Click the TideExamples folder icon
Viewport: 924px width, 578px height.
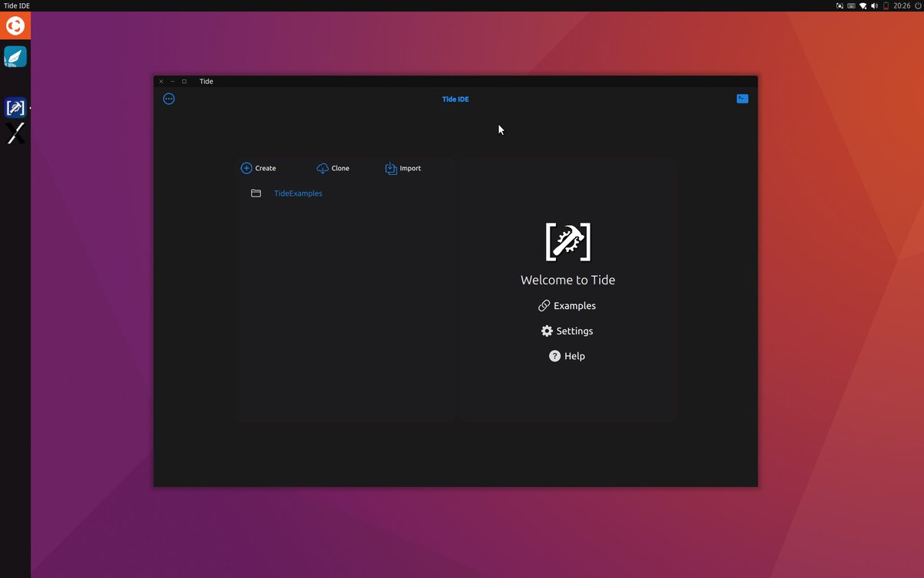256,193
